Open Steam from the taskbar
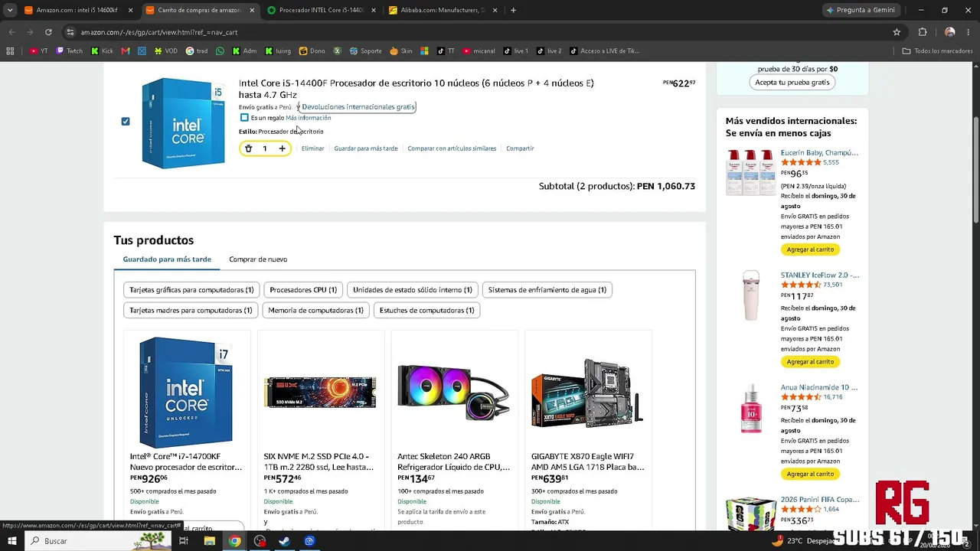The width and height of the screenshot is (980, 551). (x=284, y=541)
